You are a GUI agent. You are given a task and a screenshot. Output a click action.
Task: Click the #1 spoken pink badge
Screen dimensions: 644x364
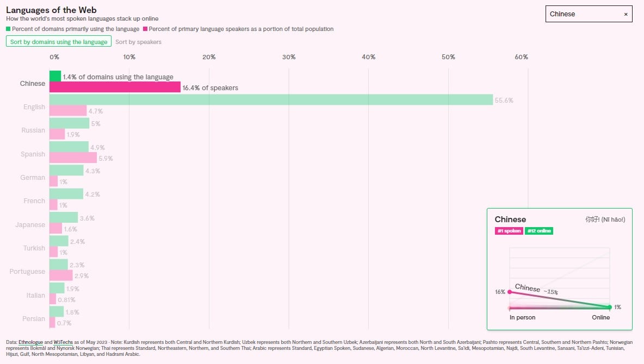tap(509, 231)
